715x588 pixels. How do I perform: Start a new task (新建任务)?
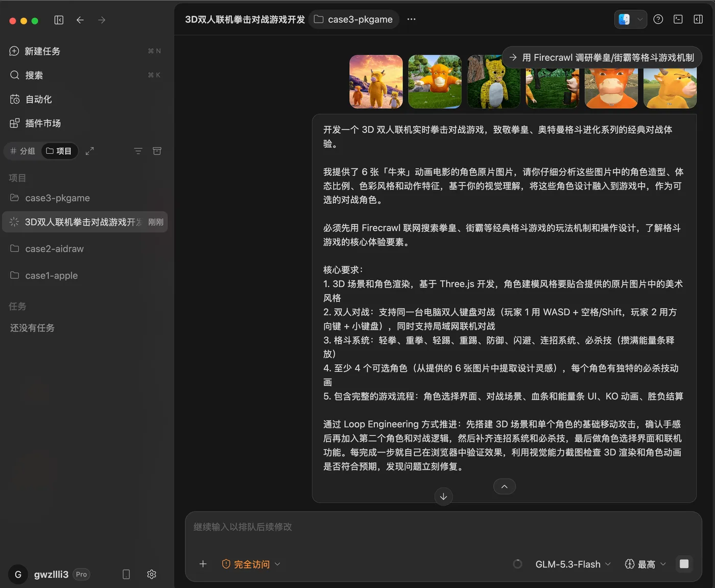(x=85, y=51)
